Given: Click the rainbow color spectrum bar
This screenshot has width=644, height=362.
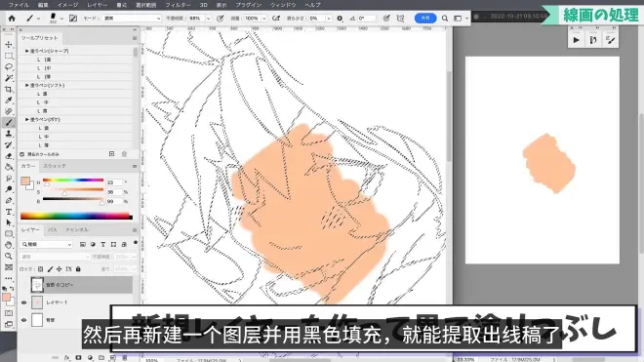Looking at the screenshot, I should (76, 217).
